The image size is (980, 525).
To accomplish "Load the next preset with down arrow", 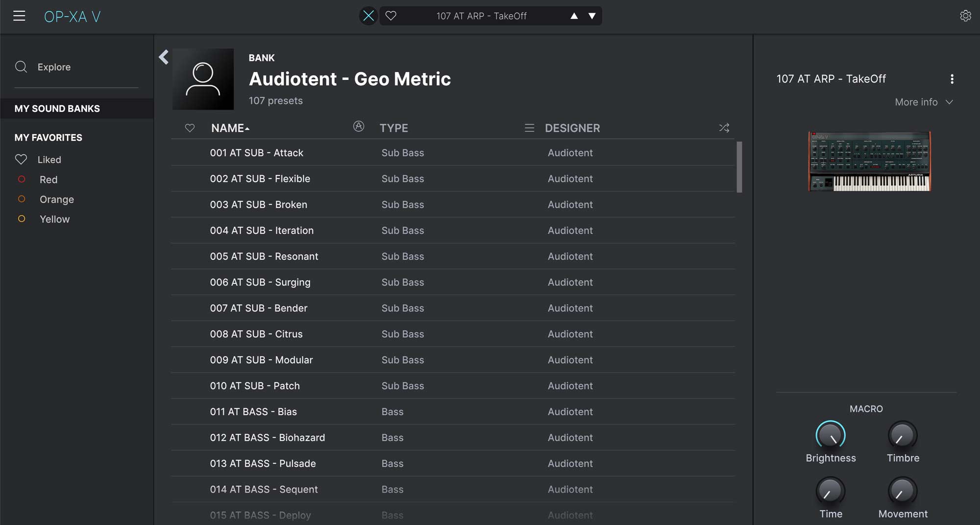I will (592, 16).
